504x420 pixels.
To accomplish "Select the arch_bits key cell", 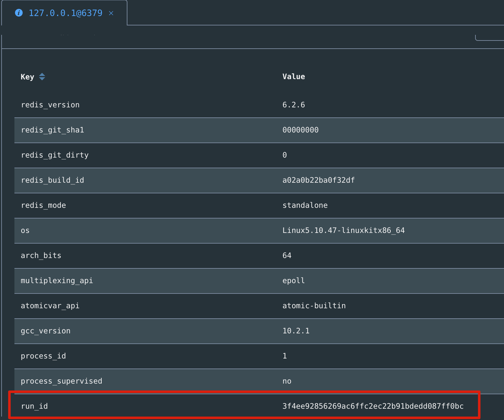I will coord(41,256).
